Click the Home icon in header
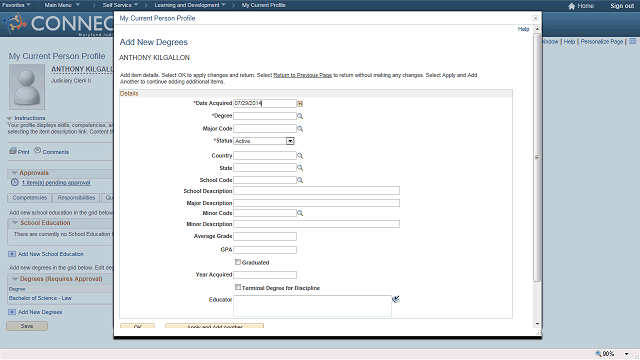Viewport: 640px width, 360px height. tap(571, 6)
